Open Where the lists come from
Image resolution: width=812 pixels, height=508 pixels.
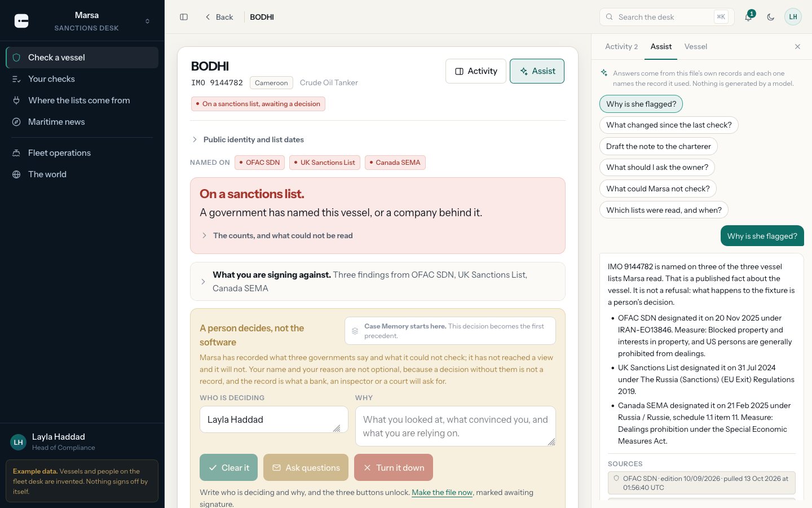pyautogui.click(x=82, y=100)
